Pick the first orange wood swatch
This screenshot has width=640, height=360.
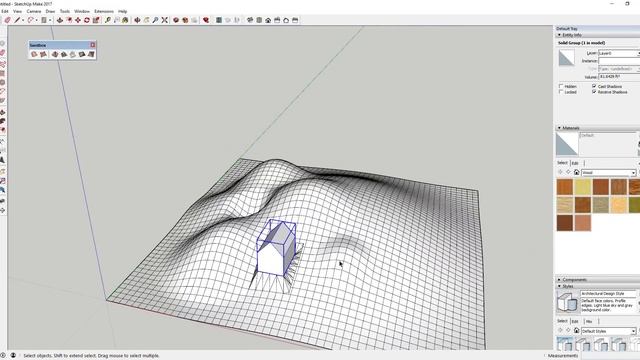pyautogui.click(x=565, y=187)
